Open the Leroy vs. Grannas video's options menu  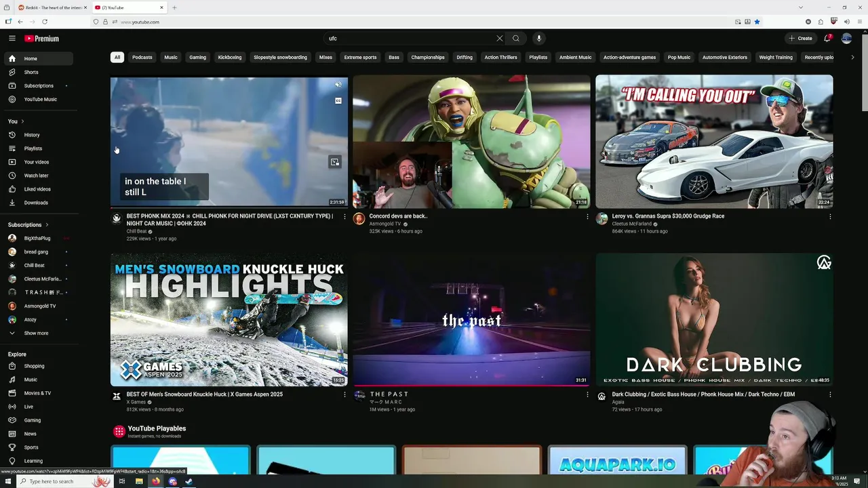[x=830, y=217]
